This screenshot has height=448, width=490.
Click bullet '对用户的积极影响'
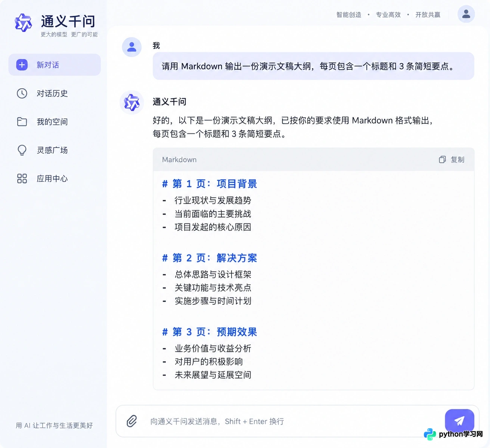(x=209, y=362)
